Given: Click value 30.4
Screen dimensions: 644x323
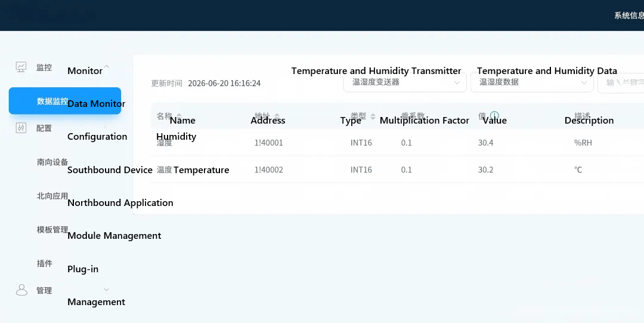Looking at the screenshot, I should 485,143.
